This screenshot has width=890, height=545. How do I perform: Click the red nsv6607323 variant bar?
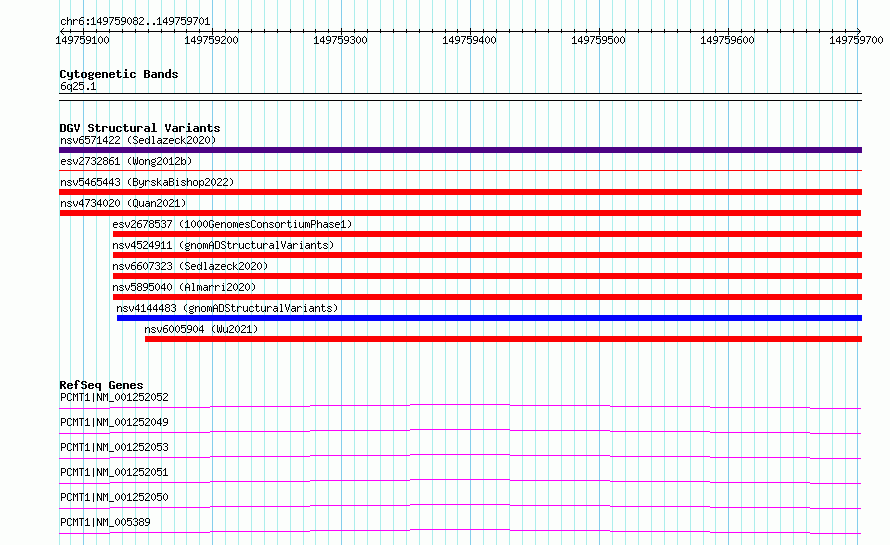[x=488, y=276]
